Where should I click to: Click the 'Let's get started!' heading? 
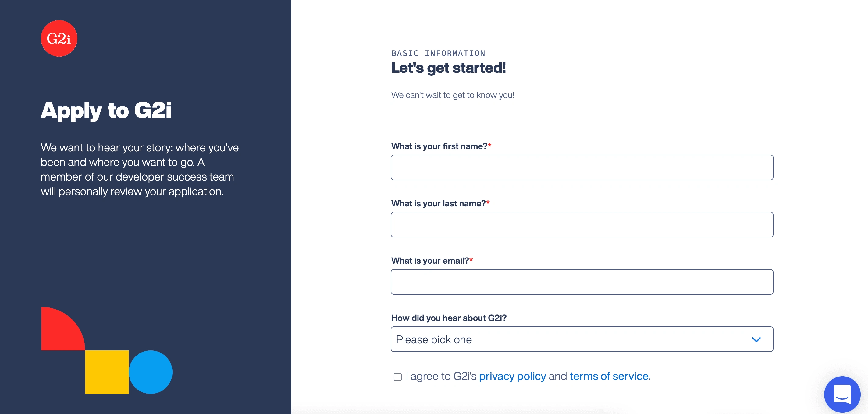pyautogui.click(x=449, y=68)
